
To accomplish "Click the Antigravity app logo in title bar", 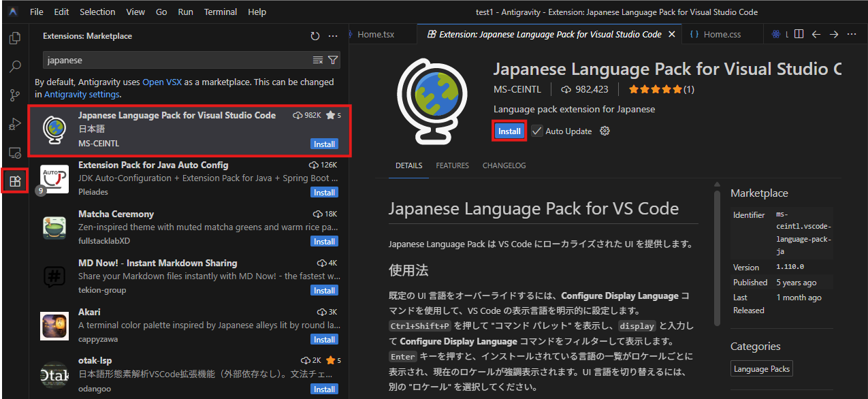I will pos(13,12).
